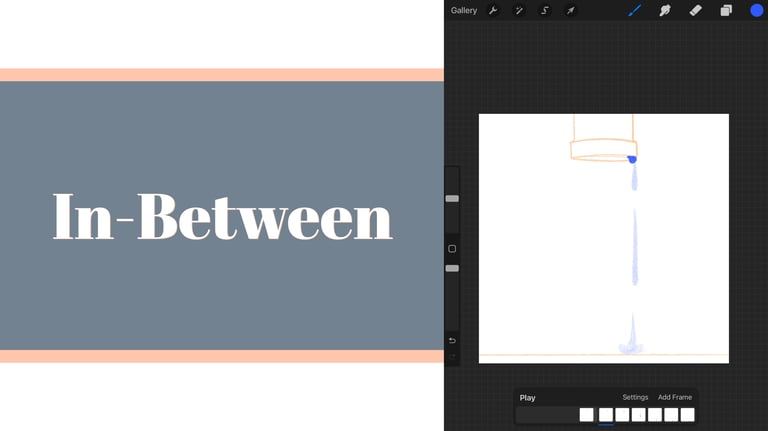Image resolution: width=768 pixels, height=431 pixels.
Task: Activate the Transform arrow tool
Action: [570, 10]
